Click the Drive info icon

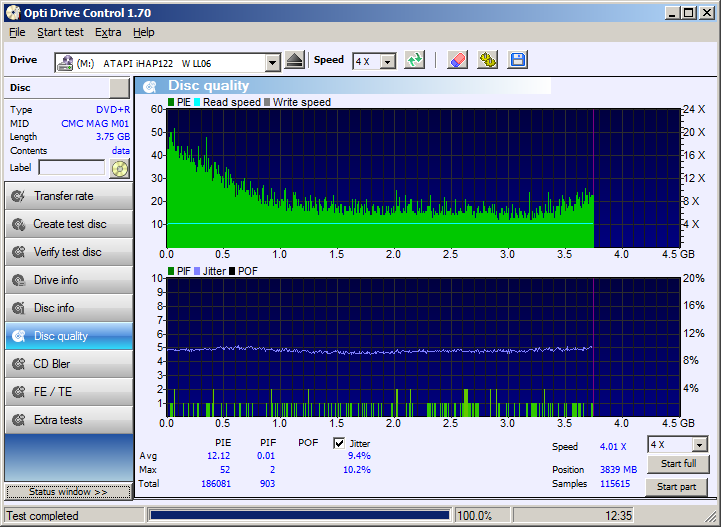pos(18,280)
